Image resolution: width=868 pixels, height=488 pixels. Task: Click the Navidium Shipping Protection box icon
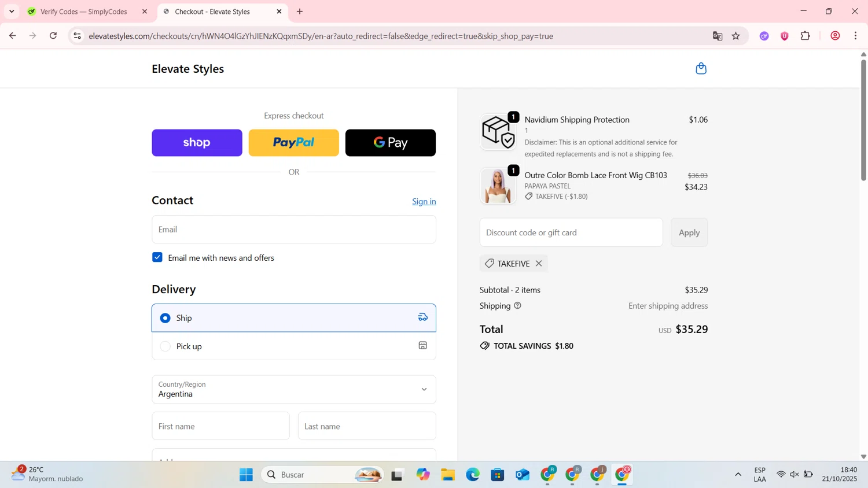[498, 132]
